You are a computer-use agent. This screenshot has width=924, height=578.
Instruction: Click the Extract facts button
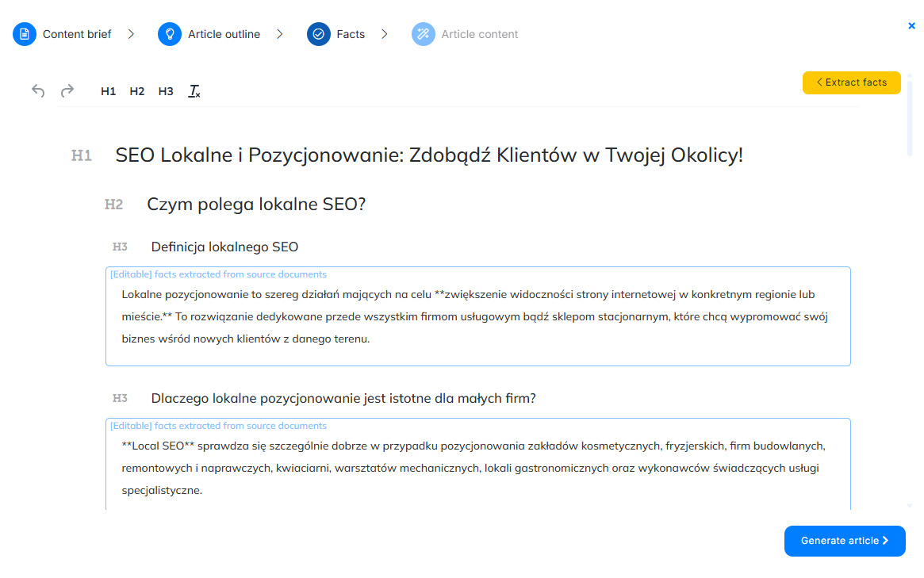pyautogui.click(x=851, y=82)
